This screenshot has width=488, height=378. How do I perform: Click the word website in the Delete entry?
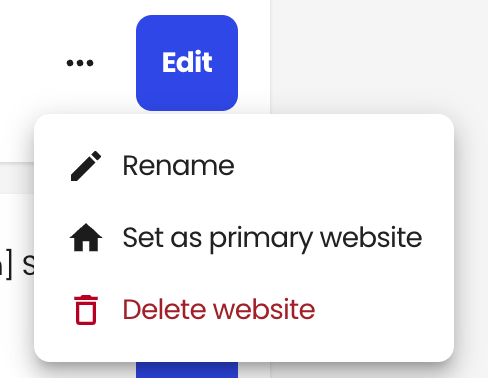point(264,310)
